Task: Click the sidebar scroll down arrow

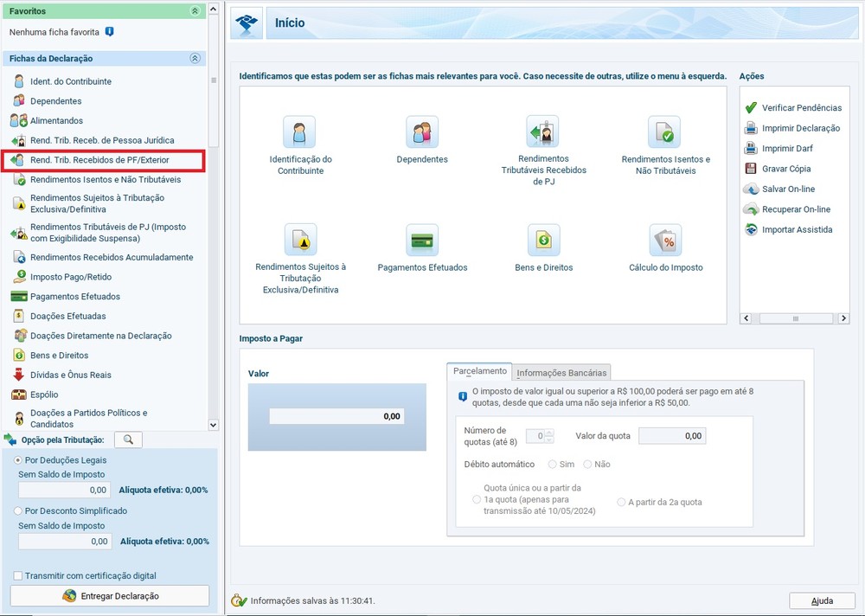Action: [x=214, y=425]
